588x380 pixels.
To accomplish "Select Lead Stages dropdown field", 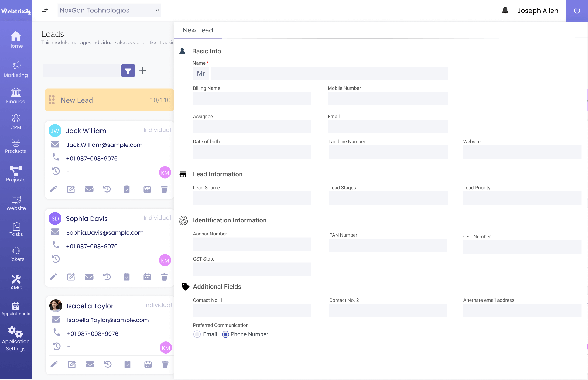I will point(387,198).
